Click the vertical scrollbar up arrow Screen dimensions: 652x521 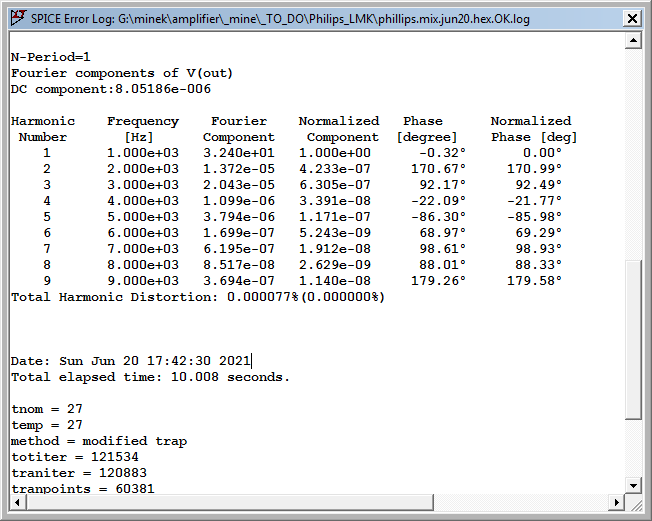point(633,40)
